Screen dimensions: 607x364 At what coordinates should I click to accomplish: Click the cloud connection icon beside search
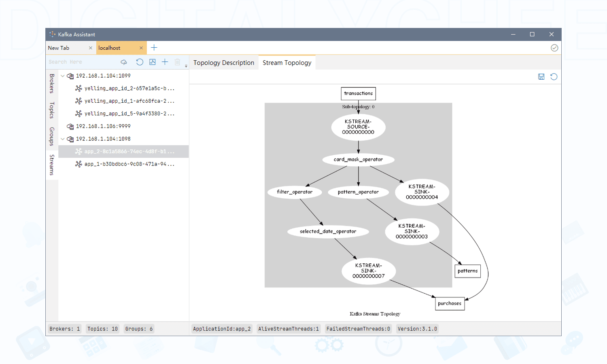click(x=124, y=62)
